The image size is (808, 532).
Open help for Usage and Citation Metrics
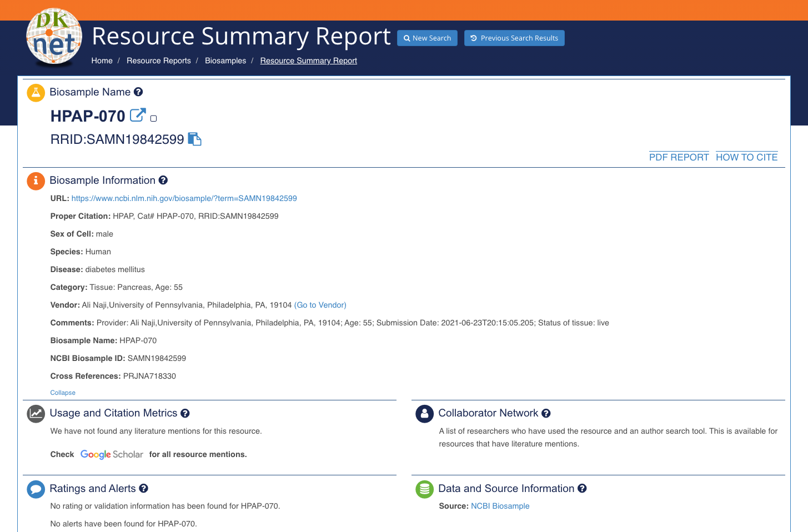(185, 413)
